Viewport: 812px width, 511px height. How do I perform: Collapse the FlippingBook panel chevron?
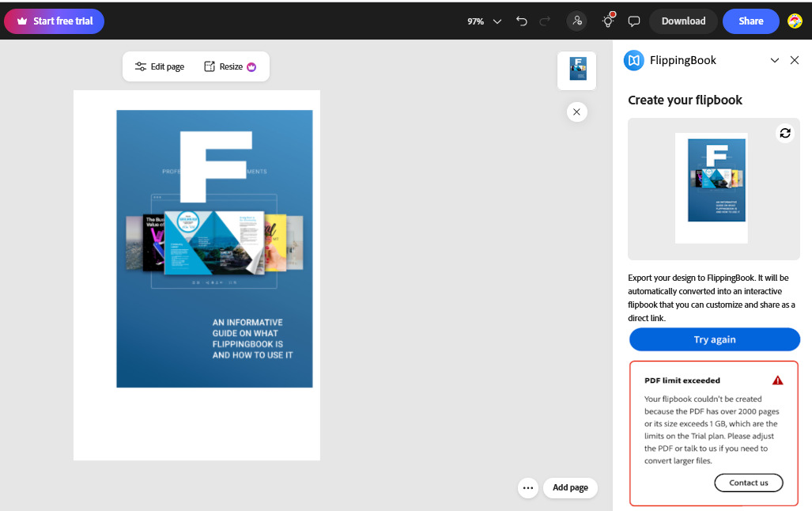775,61
